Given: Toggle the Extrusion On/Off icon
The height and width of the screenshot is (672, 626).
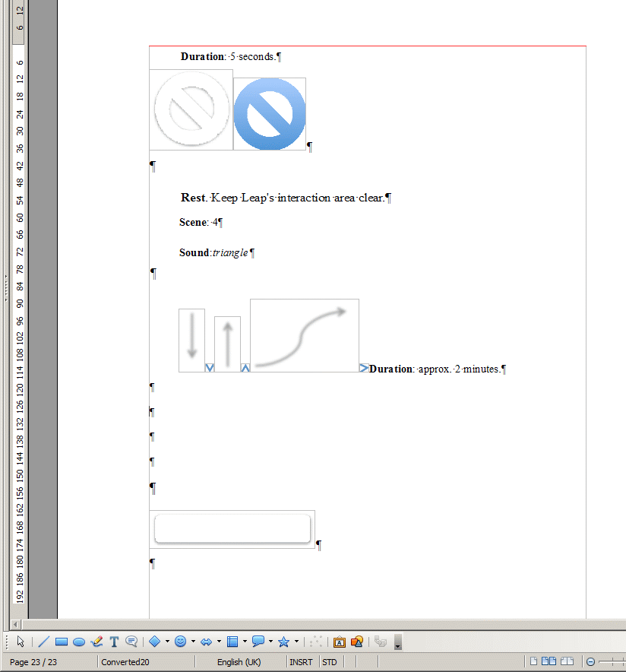Looking at the screenshot, I should tap(381, 642).
